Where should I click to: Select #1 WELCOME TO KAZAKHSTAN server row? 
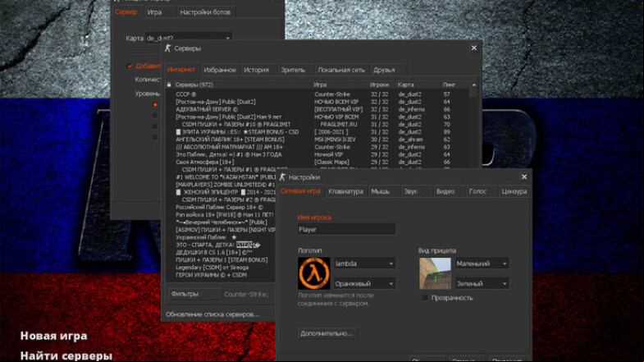point(221,177)
